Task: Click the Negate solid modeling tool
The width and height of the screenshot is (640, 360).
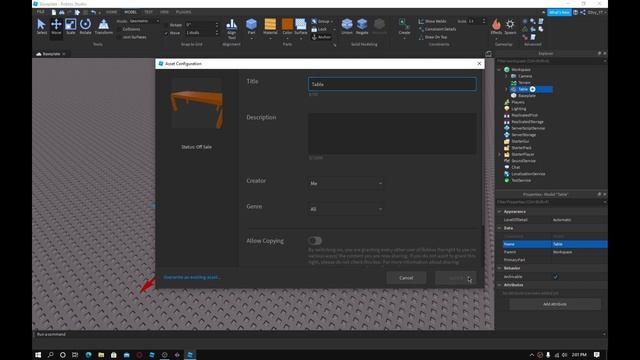Action: click(362, 27)
